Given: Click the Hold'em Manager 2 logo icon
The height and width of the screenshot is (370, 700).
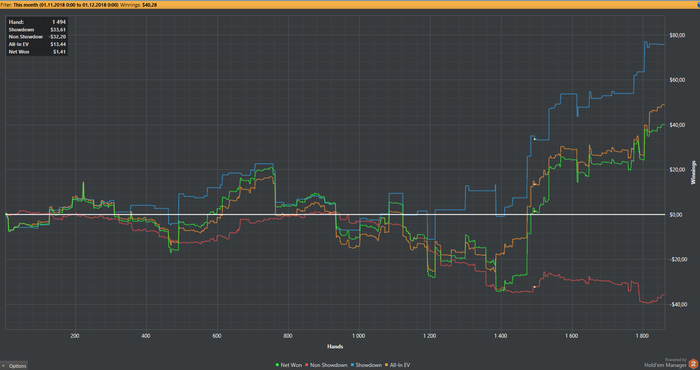Looking at the screenshot, I should [693, 364].
